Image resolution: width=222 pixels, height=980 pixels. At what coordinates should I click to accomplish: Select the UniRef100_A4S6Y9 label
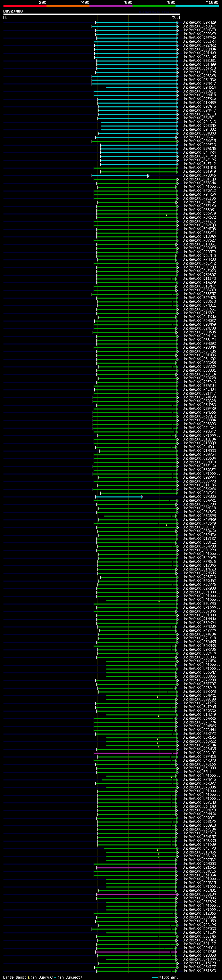199,524
